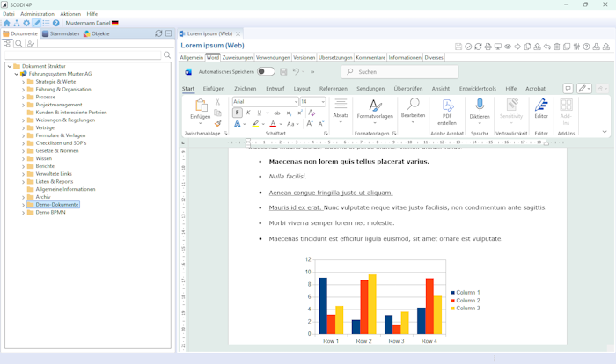This screenshot has height=364, width=616.
Task: Open the font size 14 dropdown
Action: (323, 102)
